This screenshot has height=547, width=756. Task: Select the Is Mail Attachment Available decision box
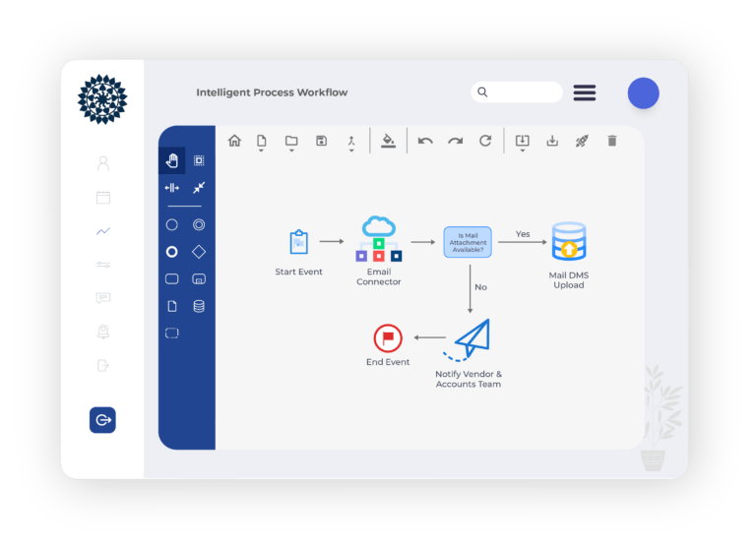click(x=468, y=242)
